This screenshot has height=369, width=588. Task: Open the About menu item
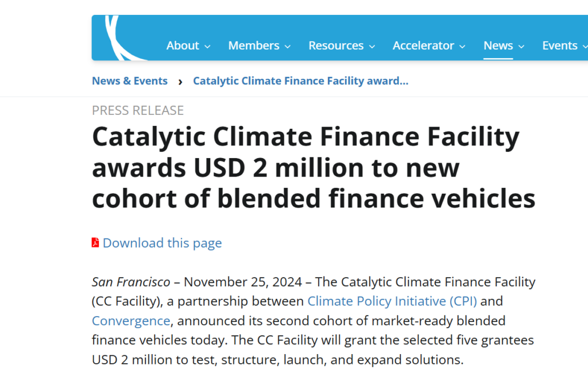tap(183, 45)
